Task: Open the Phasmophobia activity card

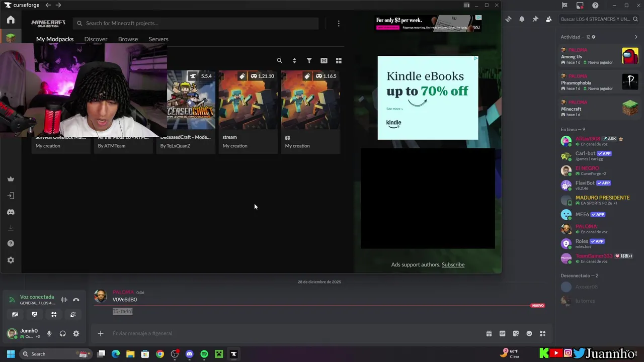Action: [x=599, y=82]
